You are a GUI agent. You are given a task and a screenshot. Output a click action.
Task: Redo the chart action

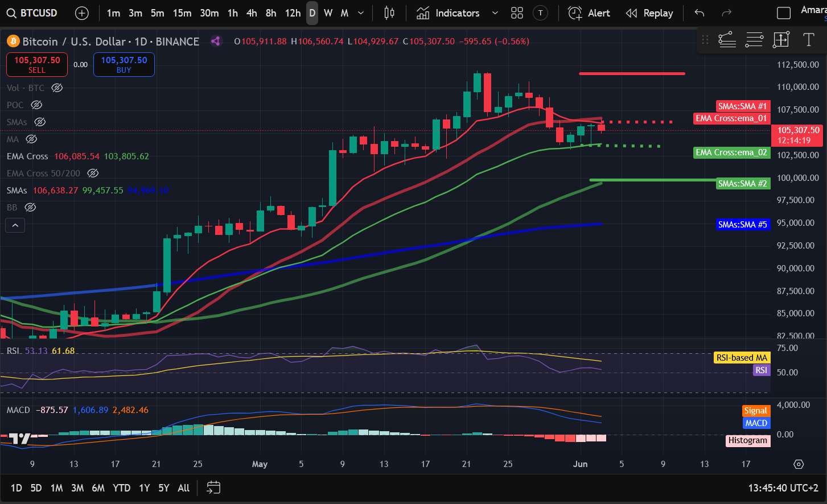726,13
